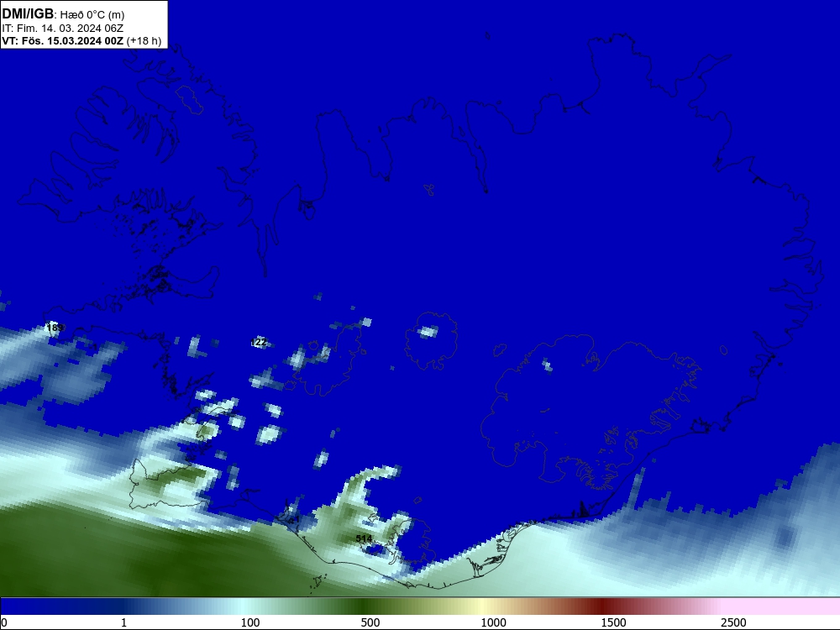This screenshot has width=840, height=630.
Task: Click the 'IT: Fim. 14. 03. 2024 06Z' line
Action: click(x=62, y=29)
